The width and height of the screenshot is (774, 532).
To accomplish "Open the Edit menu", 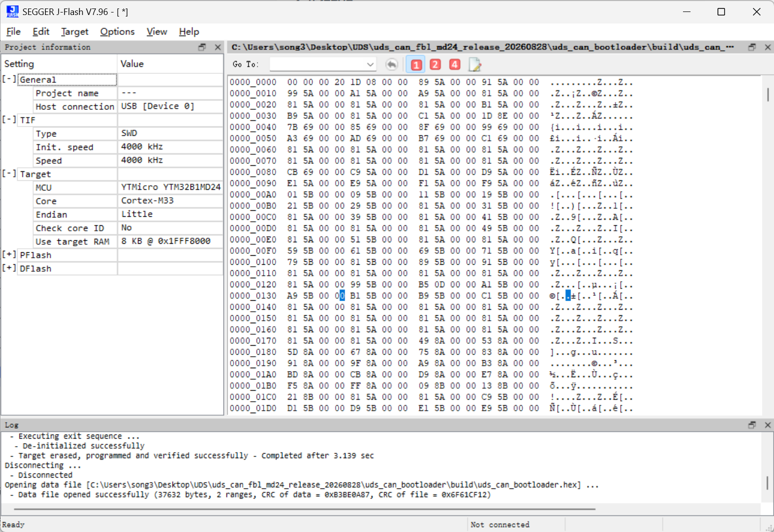I will [41, 31].
